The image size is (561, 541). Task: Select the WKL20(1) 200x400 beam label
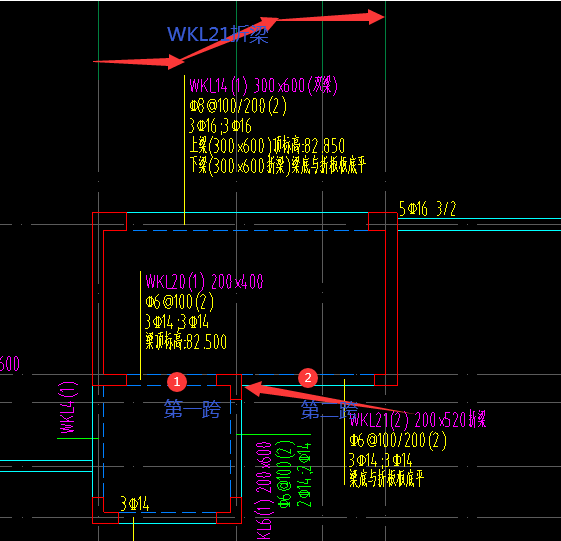pyautogui.click(x=204, y=282)
